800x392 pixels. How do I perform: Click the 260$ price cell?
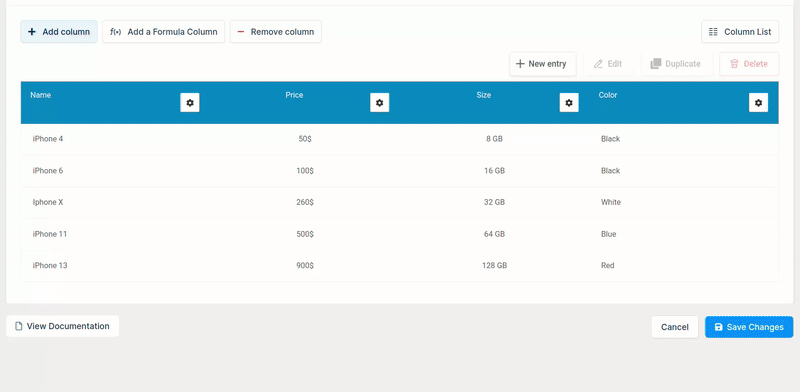(305, 202)
